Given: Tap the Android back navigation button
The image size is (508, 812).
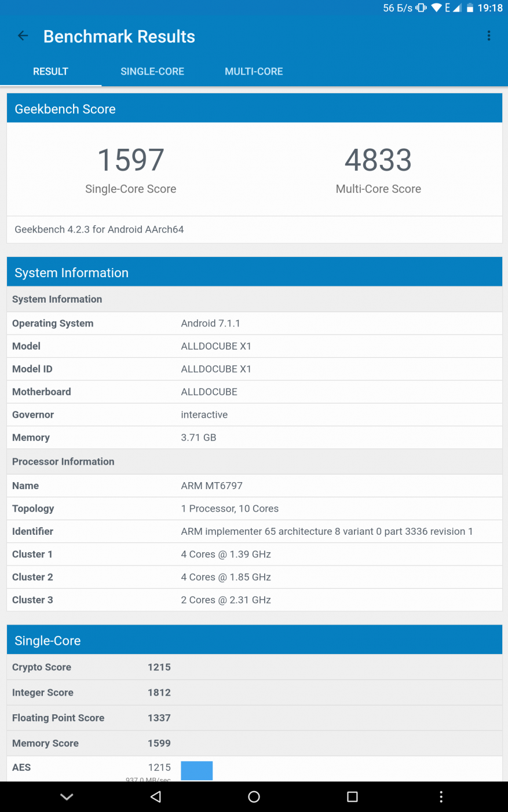Looking at the screenshot, I should [155, 797].
